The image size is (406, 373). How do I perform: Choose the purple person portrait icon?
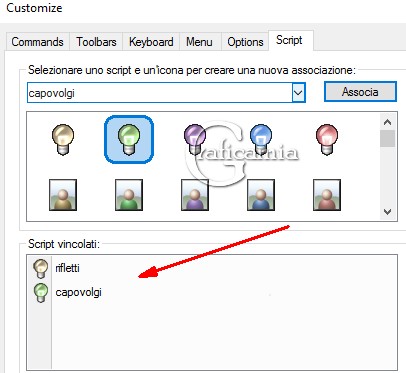click(195, 195)
